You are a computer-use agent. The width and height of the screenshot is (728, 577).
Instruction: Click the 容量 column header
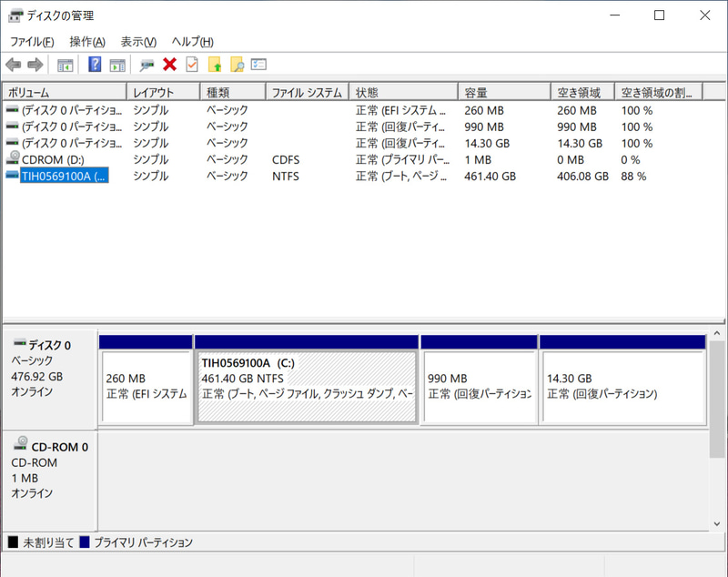(501, 91)
